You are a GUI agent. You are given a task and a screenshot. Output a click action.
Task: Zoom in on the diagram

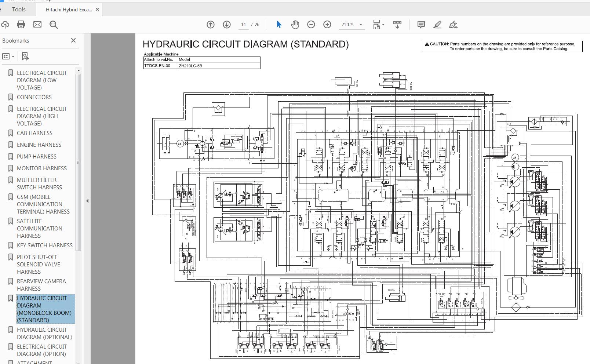[x=327, y=25]
